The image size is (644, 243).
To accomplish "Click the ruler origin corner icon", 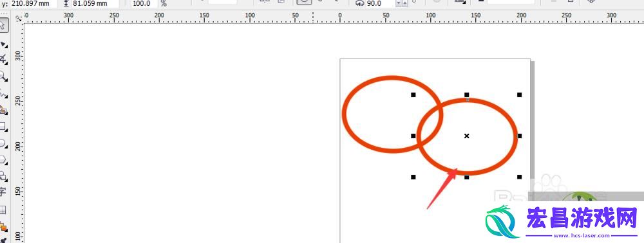I will point(19,18).
